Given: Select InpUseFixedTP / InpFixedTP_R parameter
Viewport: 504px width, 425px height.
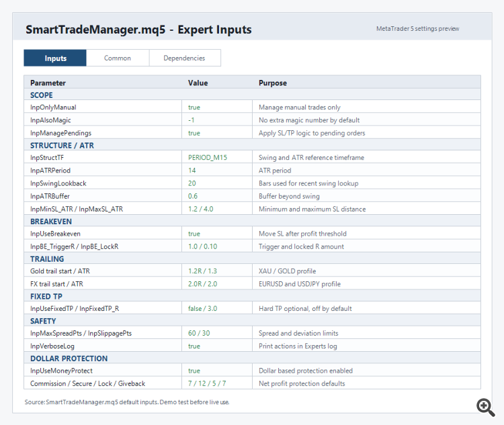Looking at the screenshot, I should point(75,309).
